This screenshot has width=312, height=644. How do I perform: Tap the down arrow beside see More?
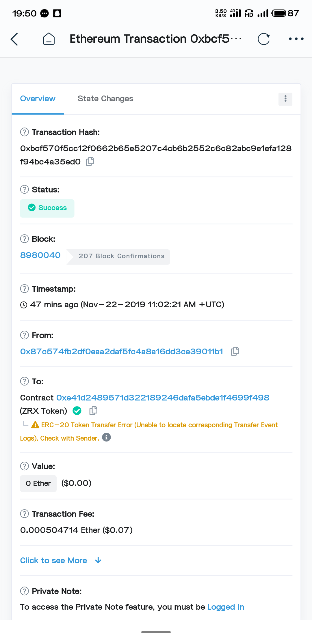[x=98, y=560]
